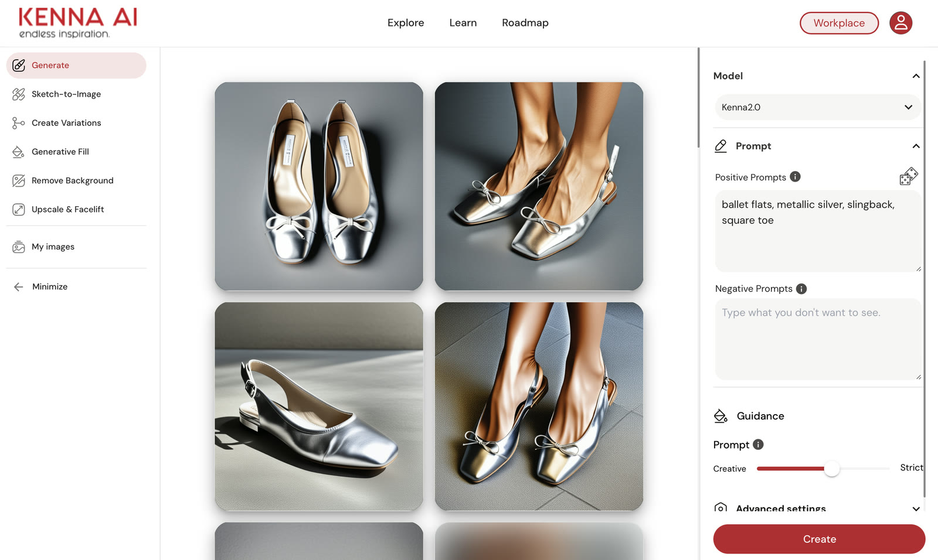Click the Sketch-to-Image icon
The image size is (938, 560).
[x=19, y=94]
